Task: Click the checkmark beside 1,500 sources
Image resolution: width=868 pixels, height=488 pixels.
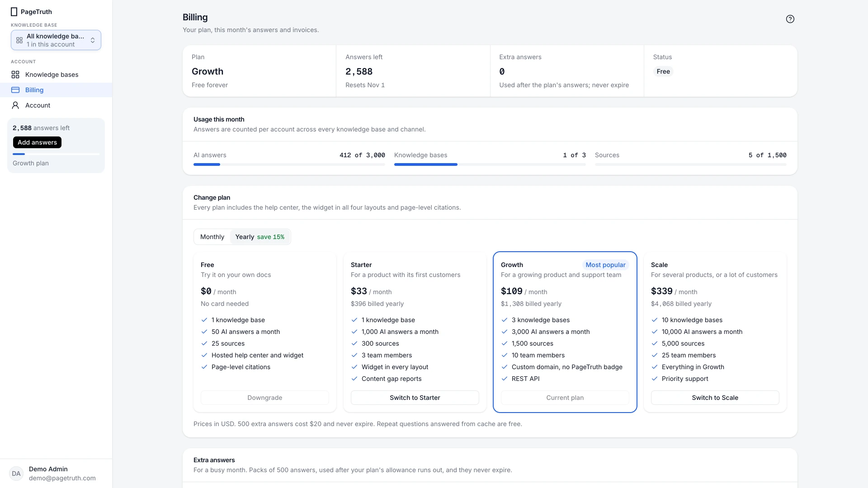Action: click(x=505, y=343)
